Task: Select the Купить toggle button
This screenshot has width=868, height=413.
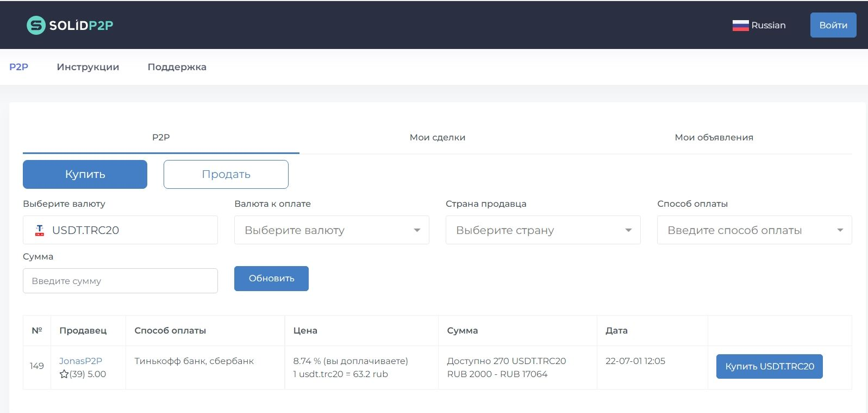Action: pyautogui.click(x=85, y=174)
